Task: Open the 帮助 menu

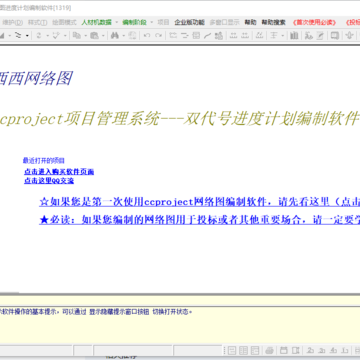Action: 250,22
